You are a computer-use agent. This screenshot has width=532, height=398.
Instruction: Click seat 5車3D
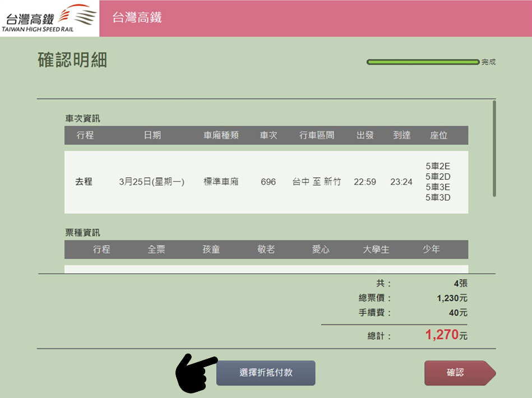coord(438,197)
